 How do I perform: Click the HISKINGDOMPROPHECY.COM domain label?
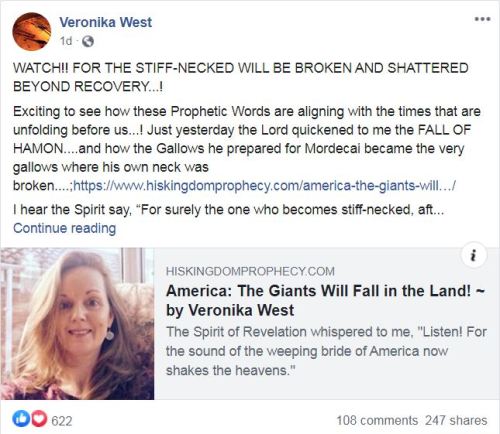click(250, 271)
